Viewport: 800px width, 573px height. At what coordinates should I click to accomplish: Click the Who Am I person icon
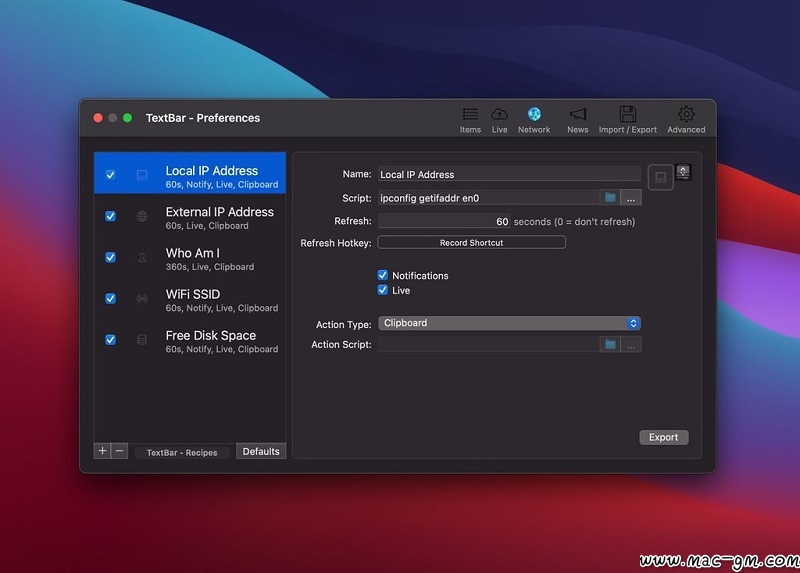[x=142, y=258]
